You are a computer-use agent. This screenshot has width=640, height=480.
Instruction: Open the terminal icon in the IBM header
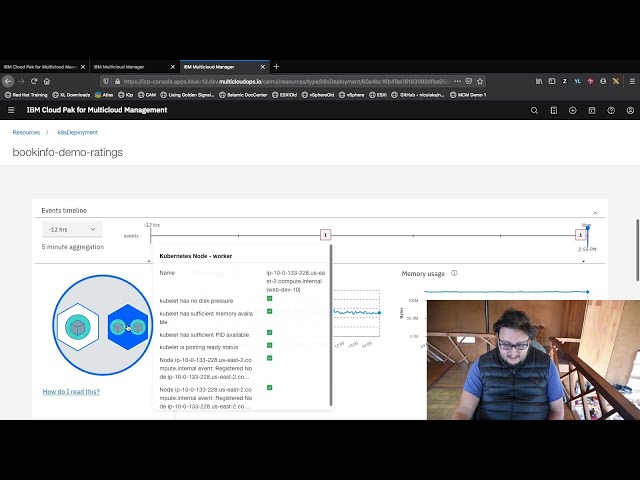click(x=592, y=111)
